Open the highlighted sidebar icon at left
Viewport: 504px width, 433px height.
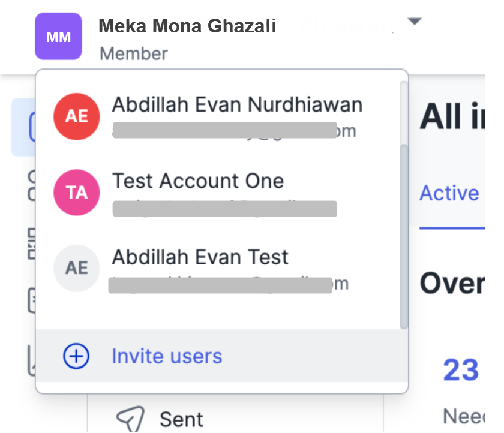click(23, 127)
